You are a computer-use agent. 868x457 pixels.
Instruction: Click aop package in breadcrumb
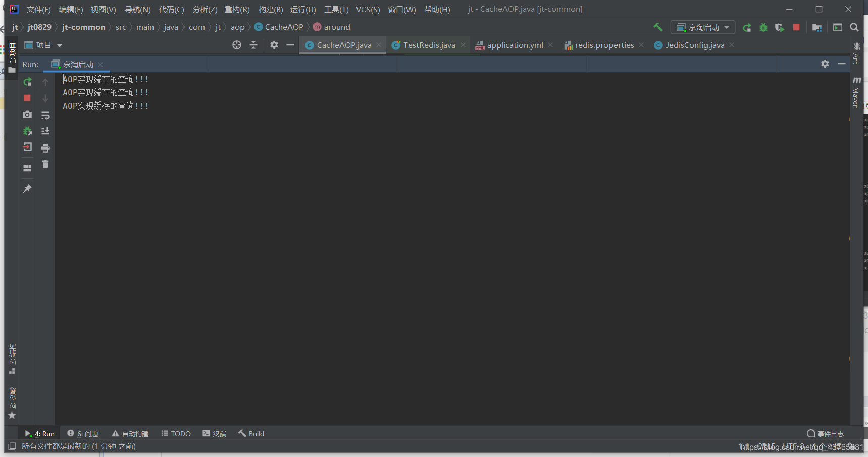click(x=237, y=27)
